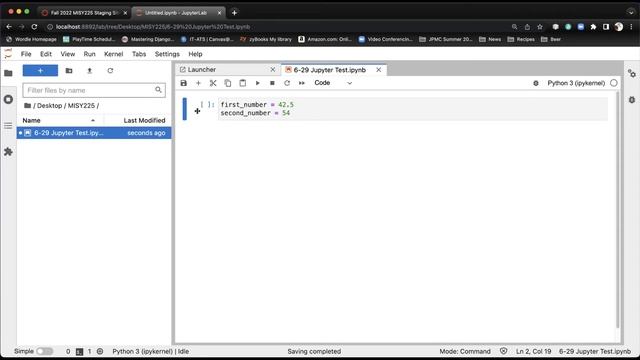Click the Filter files by name field
640x360 pixels.
coord(94,90)
